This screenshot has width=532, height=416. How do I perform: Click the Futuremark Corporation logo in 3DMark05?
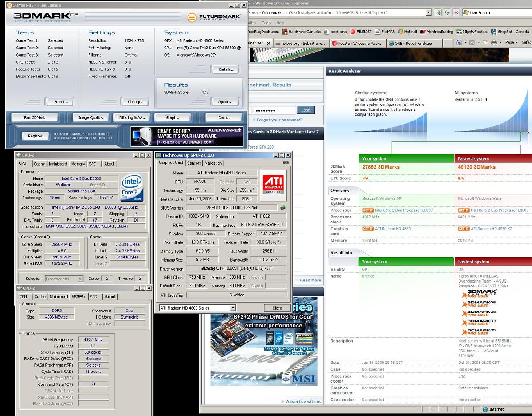[x=214, y=17]
